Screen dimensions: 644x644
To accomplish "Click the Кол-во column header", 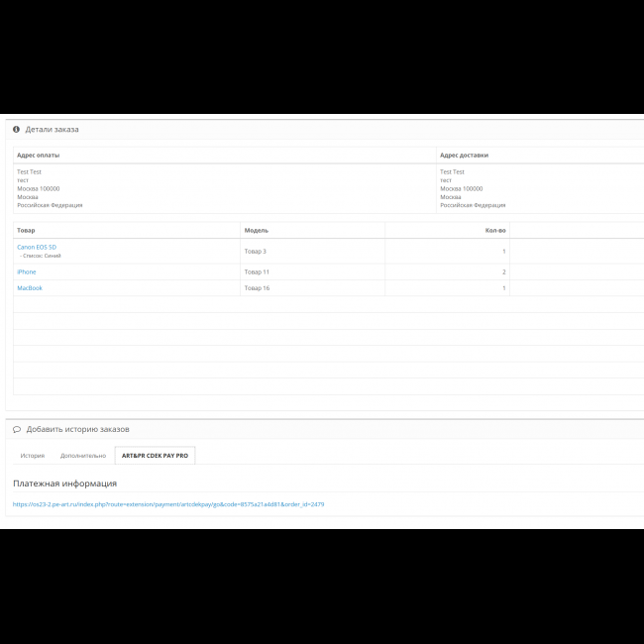I will pyautogui.click(x=494, y=230).
